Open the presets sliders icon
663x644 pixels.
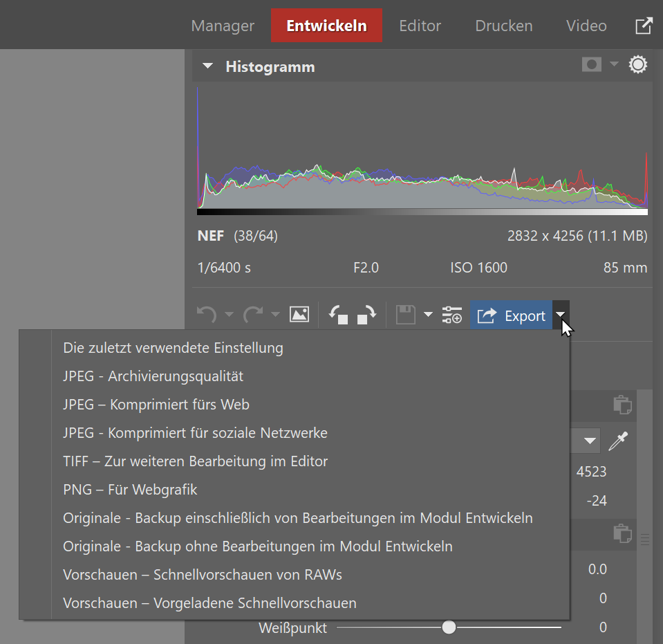pyautogui.click(x=451, y=315)
